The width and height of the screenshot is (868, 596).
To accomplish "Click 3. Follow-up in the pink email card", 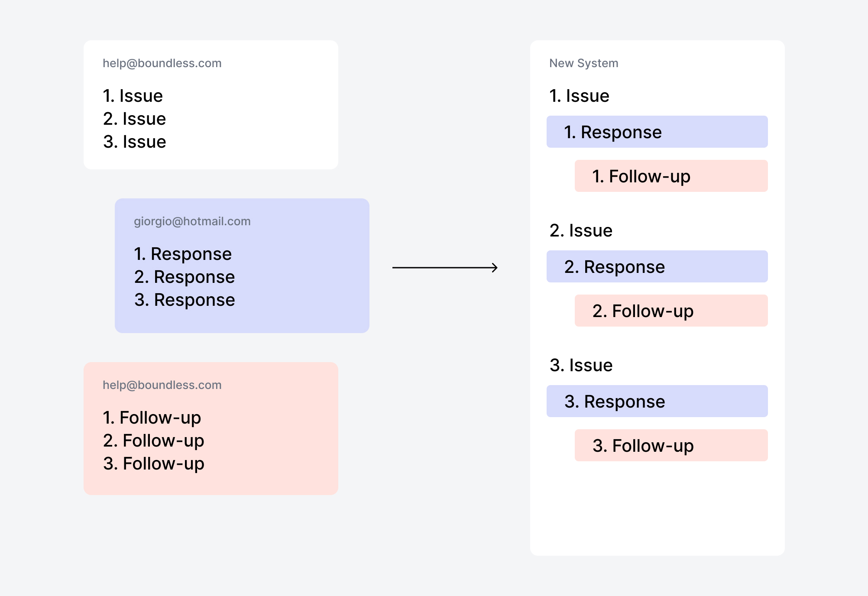I will 153,463.
